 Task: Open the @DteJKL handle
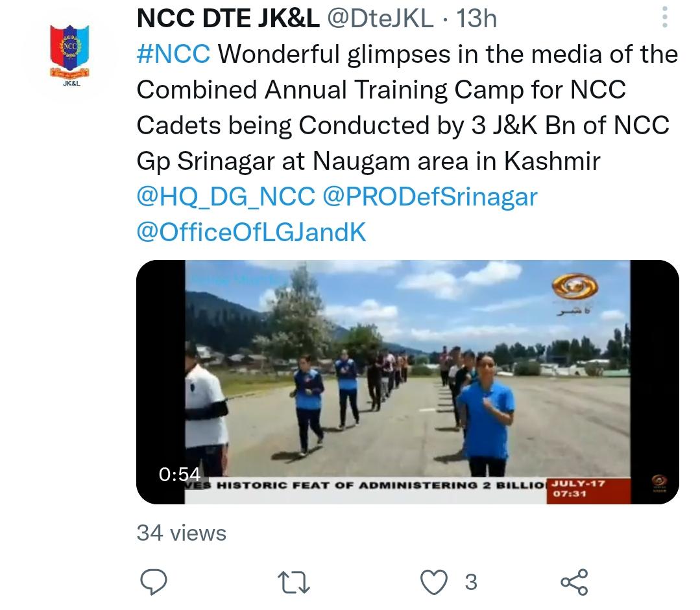point(380,19)
